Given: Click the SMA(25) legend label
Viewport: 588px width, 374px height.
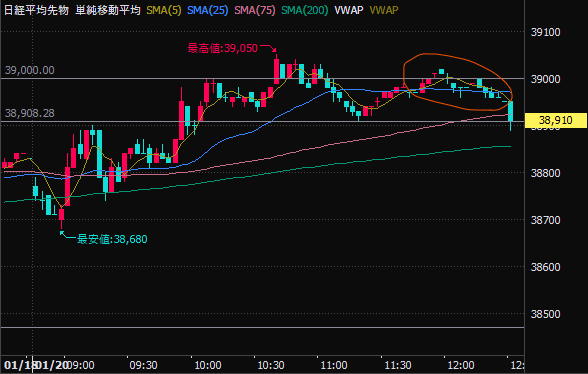Looking at the screenshot, I should click(x=207, y=10).
